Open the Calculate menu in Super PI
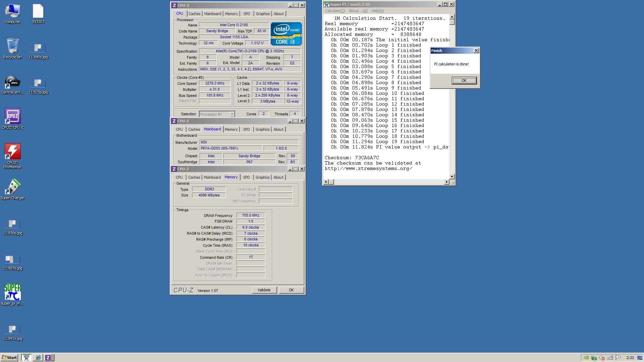This screenshot has width=644, height=362. (335, 11)
